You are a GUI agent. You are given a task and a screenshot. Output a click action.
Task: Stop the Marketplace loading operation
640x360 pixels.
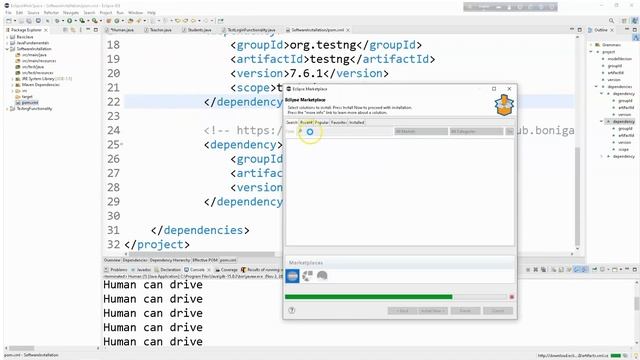pos(511,297)
